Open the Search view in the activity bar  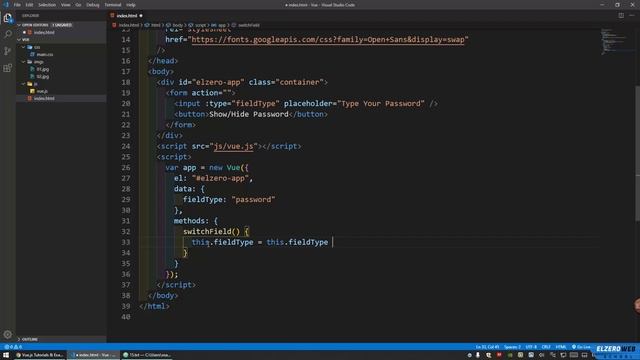click(x=8, y=34)
